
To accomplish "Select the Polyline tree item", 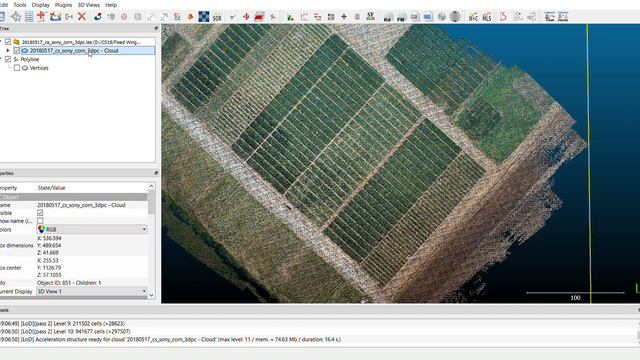I will [x=30, y=59].
